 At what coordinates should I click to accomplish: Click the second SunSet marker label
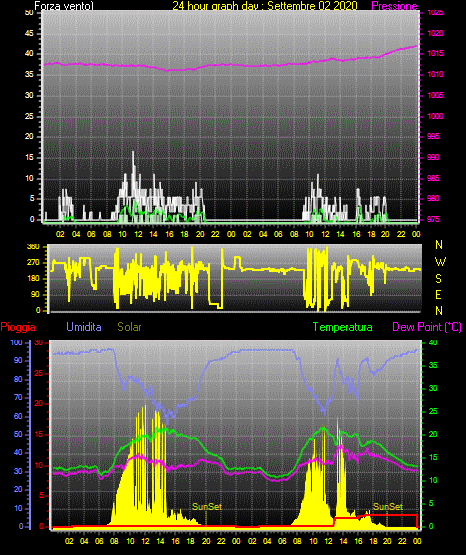388,507
